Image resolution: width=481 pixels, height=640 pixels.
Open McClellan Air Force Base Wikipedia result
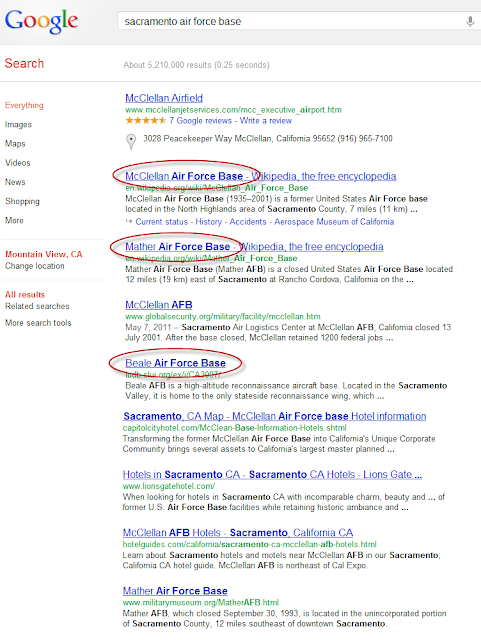pyautogui.click(x=261, y=176)
